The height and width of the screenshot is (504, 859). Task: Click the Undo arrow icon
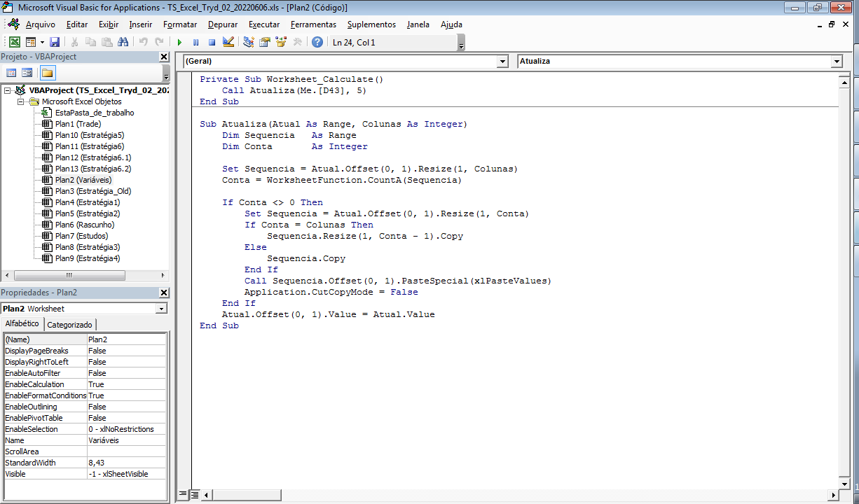144,42
